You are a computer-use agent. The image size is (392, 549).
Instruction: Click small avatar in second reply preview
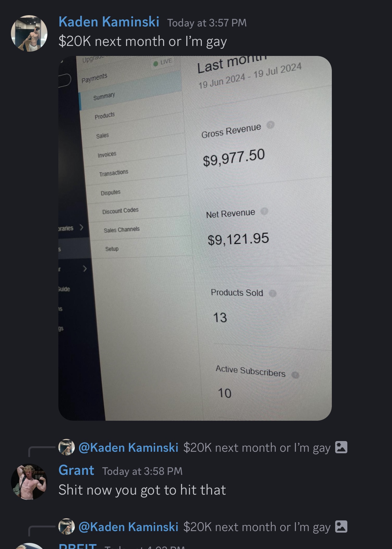[67, 527]
